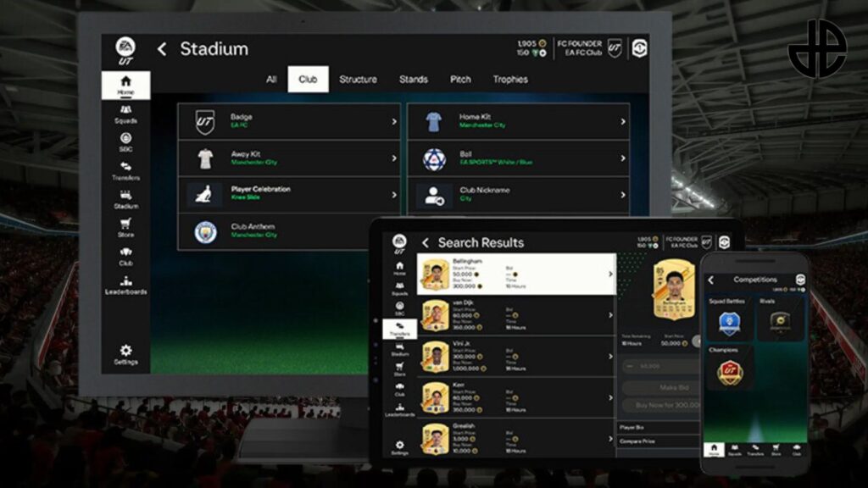Select the Pitch tab
868x488 pixels.
tap(460, 79)
